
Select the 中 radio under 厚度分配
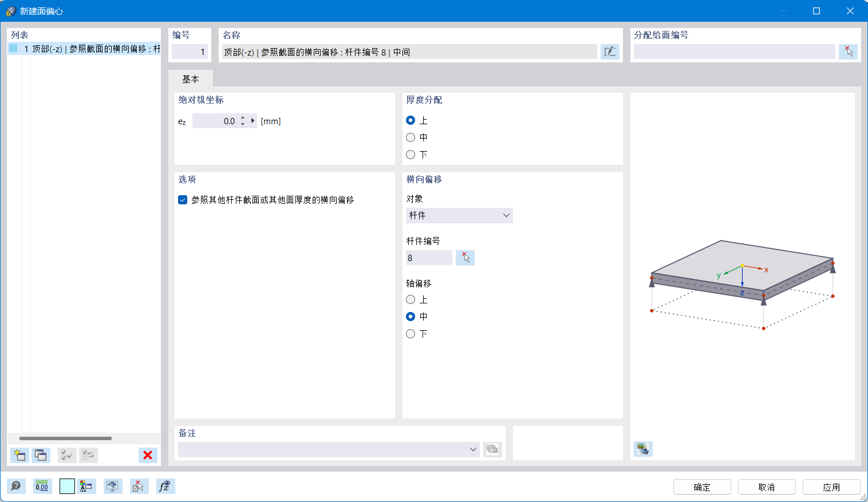point(411,137)
